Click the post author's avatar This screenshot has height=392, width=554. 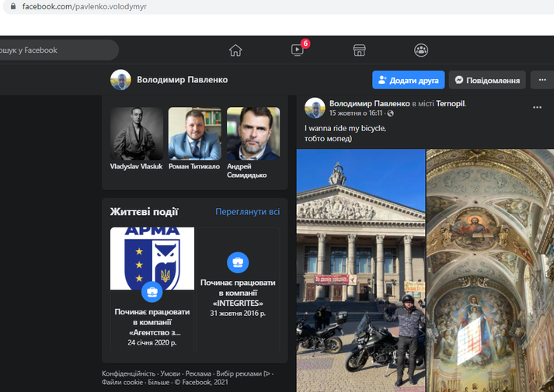coord(315,108)
